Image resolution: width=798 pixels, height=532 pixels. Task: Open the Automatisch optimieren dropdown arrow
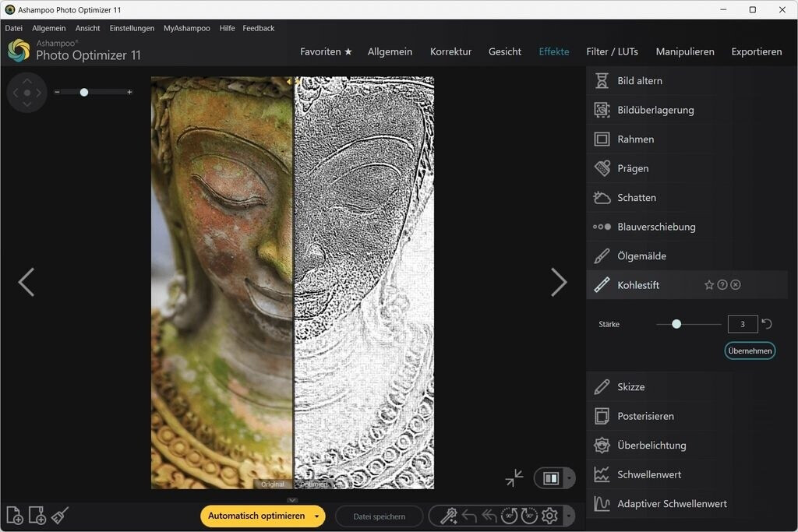(316, 516)
